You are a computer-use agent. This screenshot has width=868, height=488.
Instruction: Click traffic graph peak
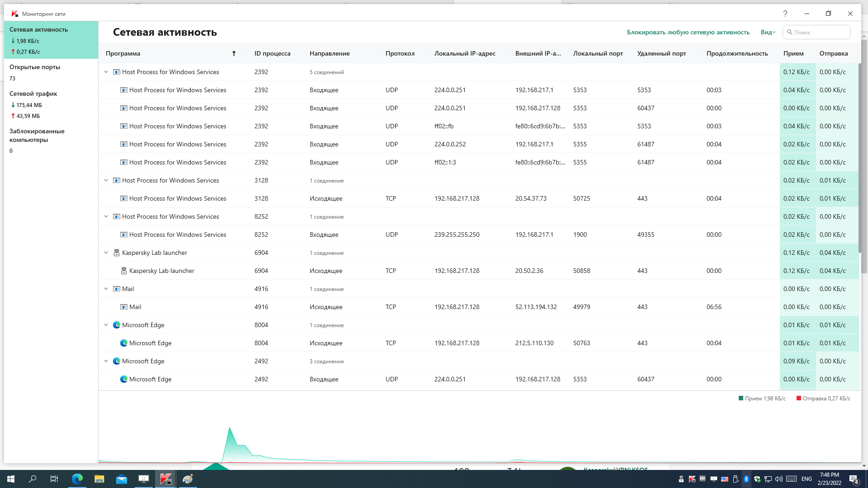230,427
